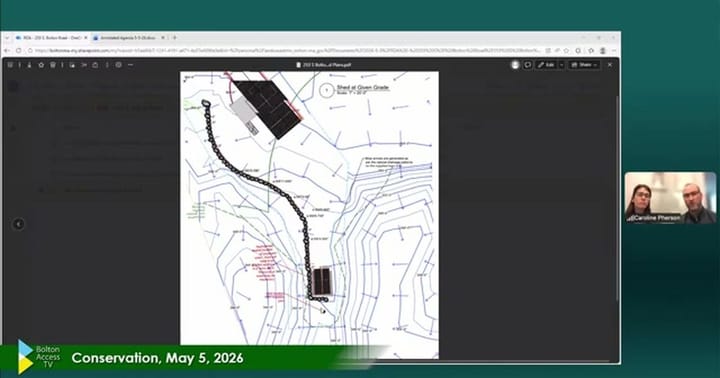720x378 pixels.
Task: Close the ROA - 250 S. Bolton Road tab
Action: click(85, 38)
